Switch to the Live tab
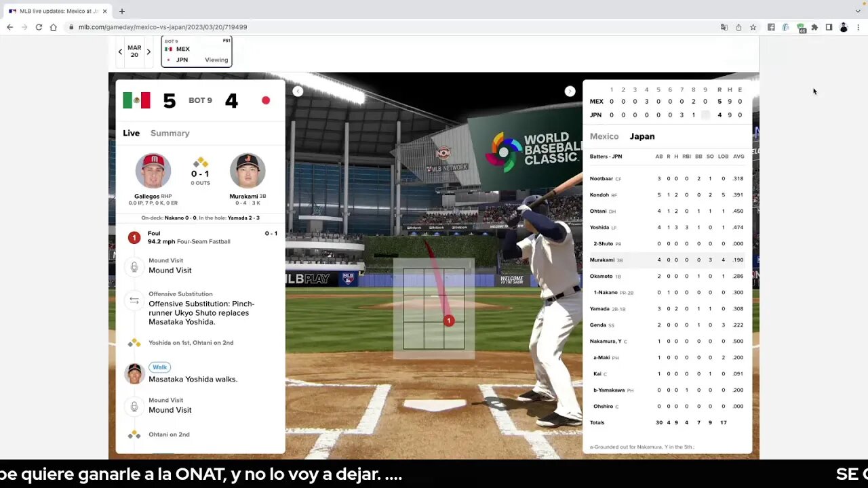The image size is (868, 488). coord(131,133)
